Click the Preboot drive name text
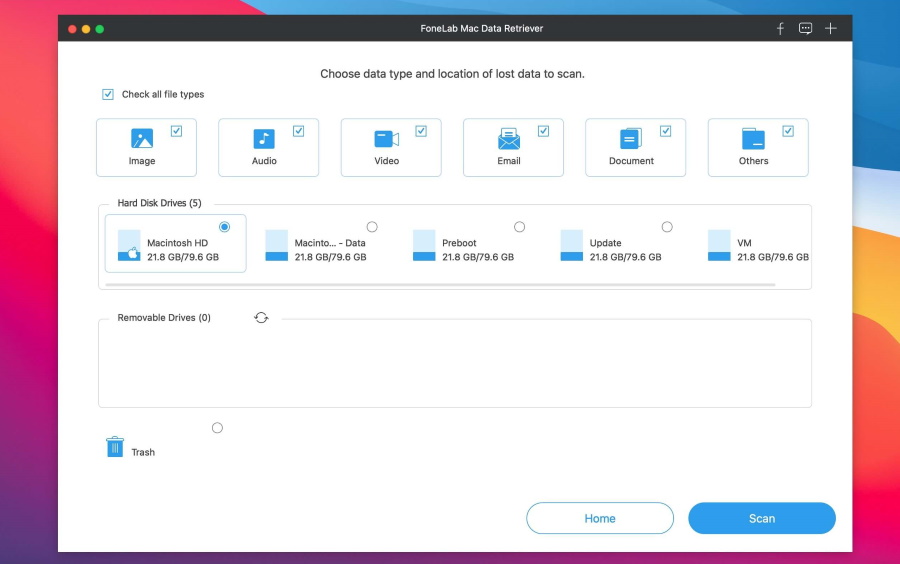Viewport: 900px width, 564px height. (x=459, y=243)
